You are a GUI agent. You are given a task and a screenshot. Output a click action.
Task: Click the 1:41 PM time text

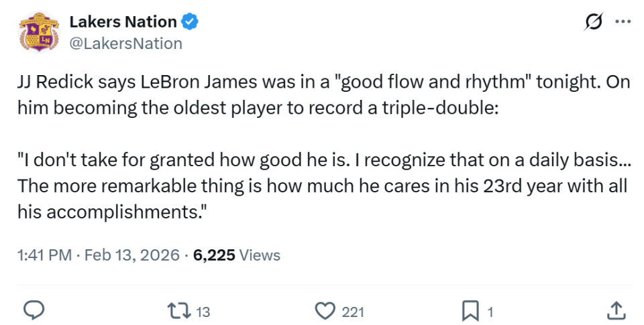tap(43, 255)
